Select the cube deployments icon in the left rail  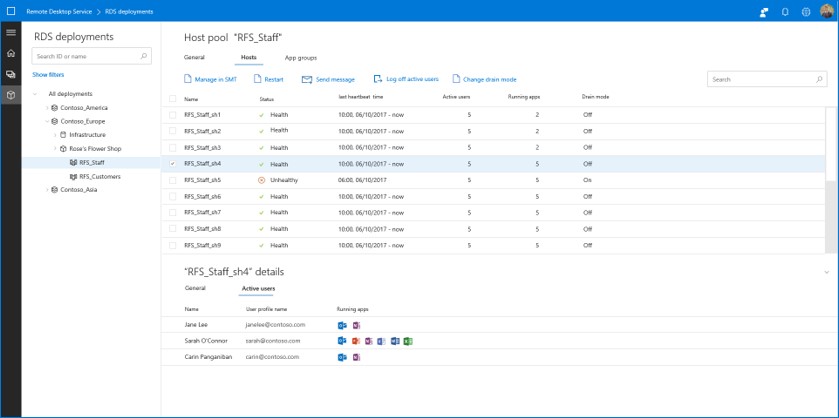click(x=11, y=95)
